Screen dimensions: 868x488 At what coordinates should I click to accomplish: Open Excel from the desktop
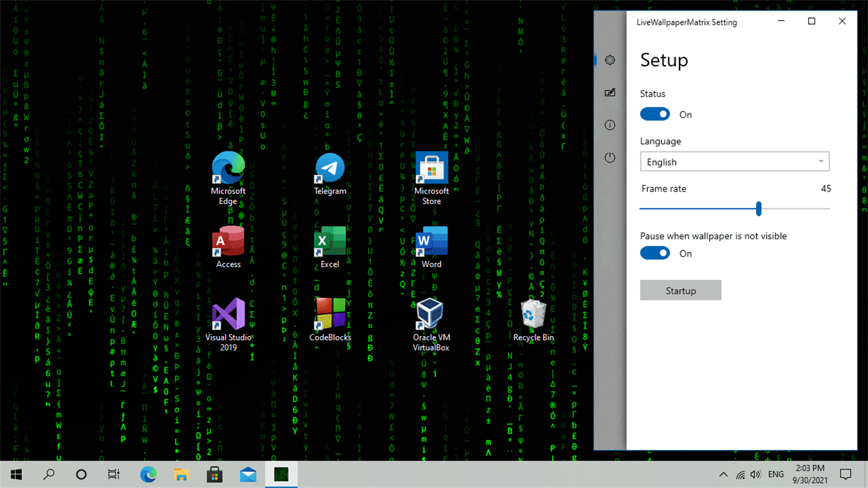coord(329,241)
